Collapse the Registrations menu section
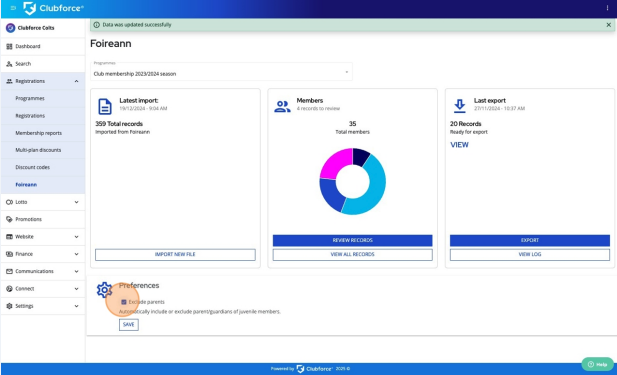Viewport: 617px width, 375px height. (76, 81)
